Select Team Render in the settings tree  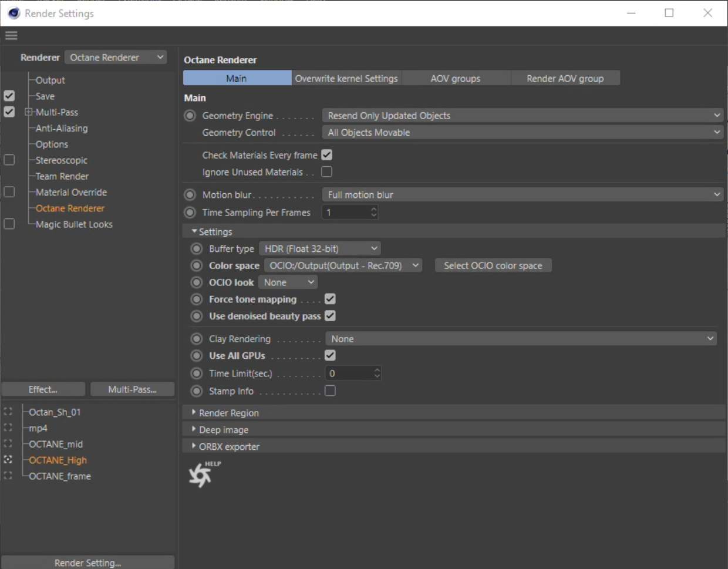[62, 176]
